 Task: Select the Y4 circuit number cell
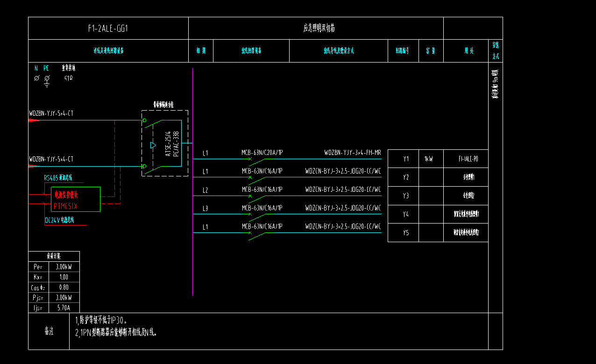tap(403, 214)
